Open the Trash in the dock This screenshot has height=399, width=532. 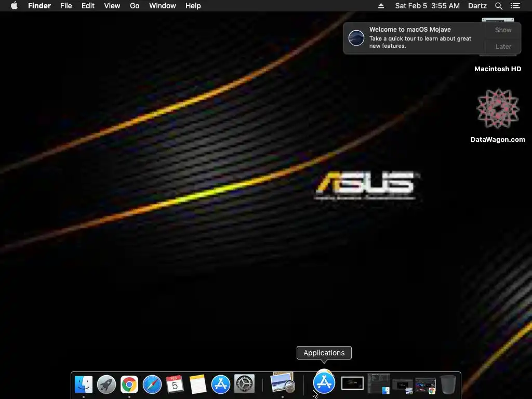pyautogui.click(x=448, y=384)
